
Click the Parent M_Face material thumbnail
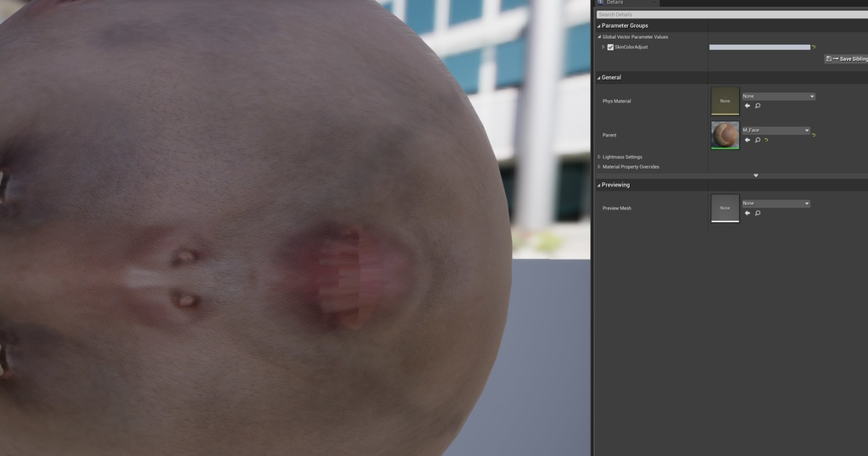[x=726, y=135]
